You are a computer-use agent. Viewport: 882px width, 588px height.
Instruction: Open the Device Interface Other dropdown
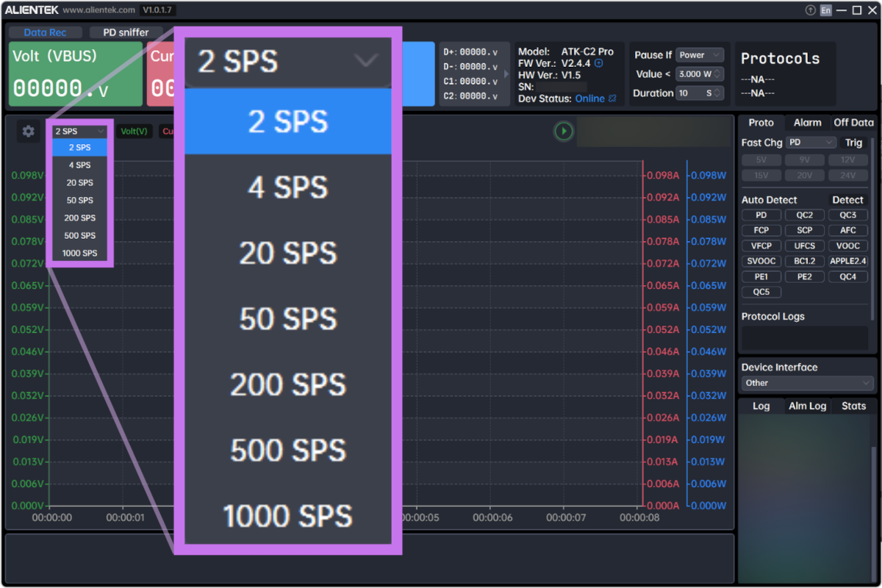click(807, 383)
